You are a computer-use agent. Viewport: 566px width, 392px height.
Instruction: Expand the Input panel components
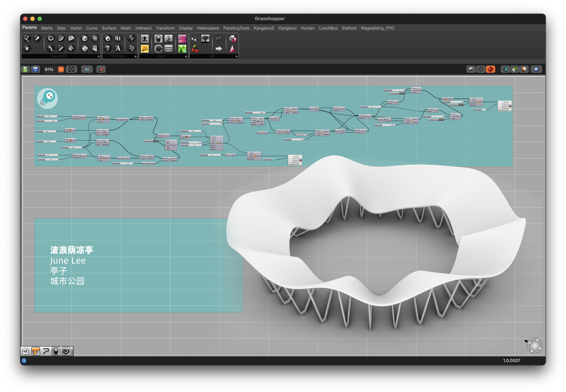[186, 56]
